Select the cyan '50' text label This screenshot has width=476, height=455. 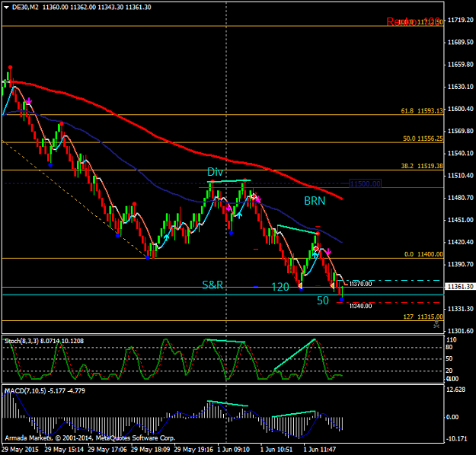(x=323, y=301)
